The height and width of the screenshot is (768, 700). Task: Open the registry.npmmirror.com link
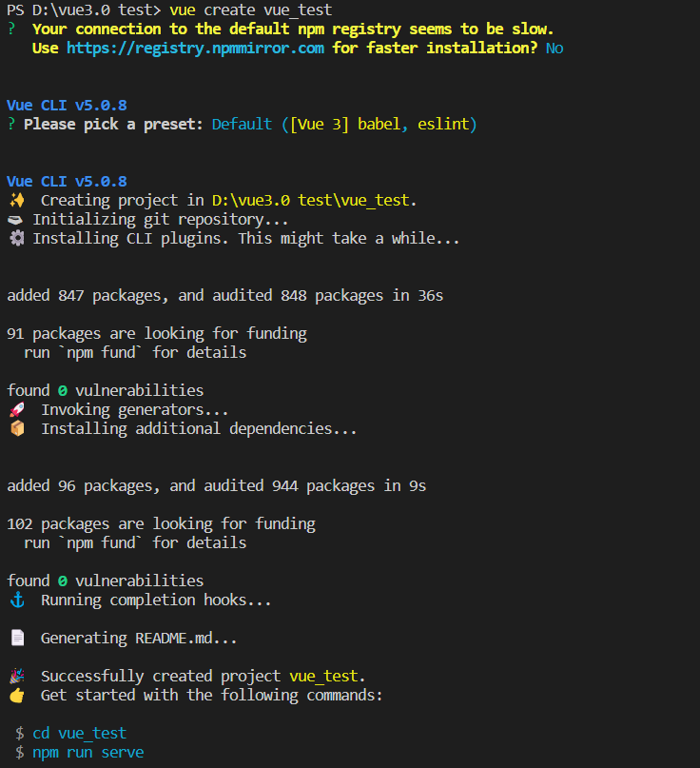coord(195,48)
